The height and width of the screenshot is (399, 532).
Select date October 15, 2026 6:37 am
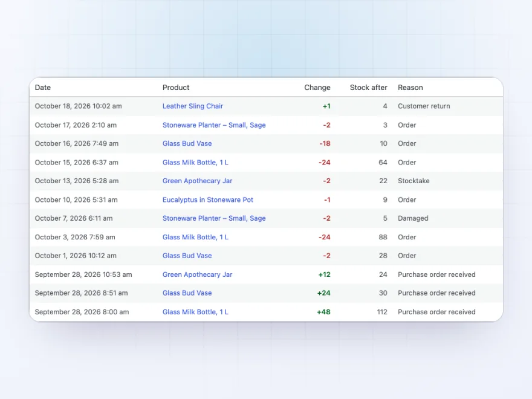(77, 163)
